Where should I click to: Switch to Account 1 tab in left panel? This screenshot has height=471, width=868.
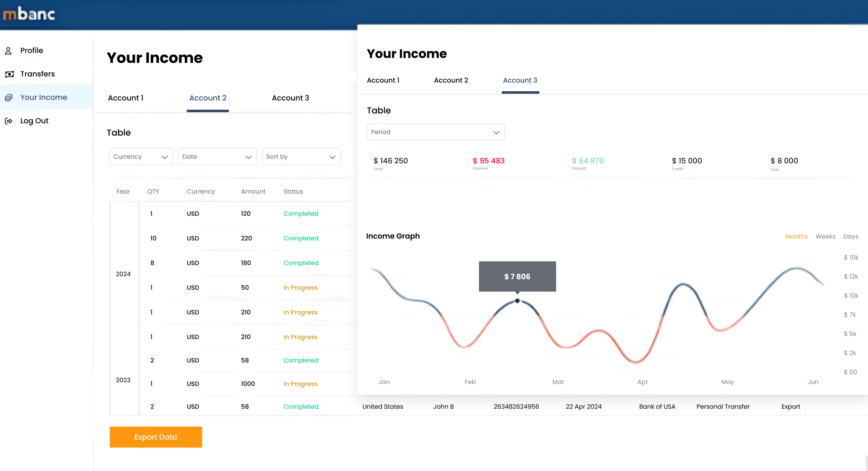pos(126,98)
